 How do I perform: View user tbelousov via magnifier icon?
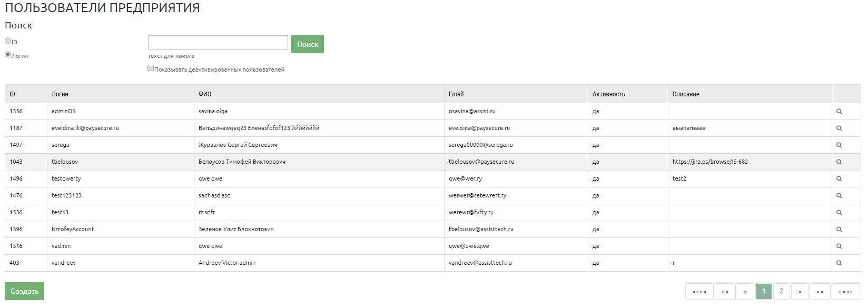(x=839, y=162)
